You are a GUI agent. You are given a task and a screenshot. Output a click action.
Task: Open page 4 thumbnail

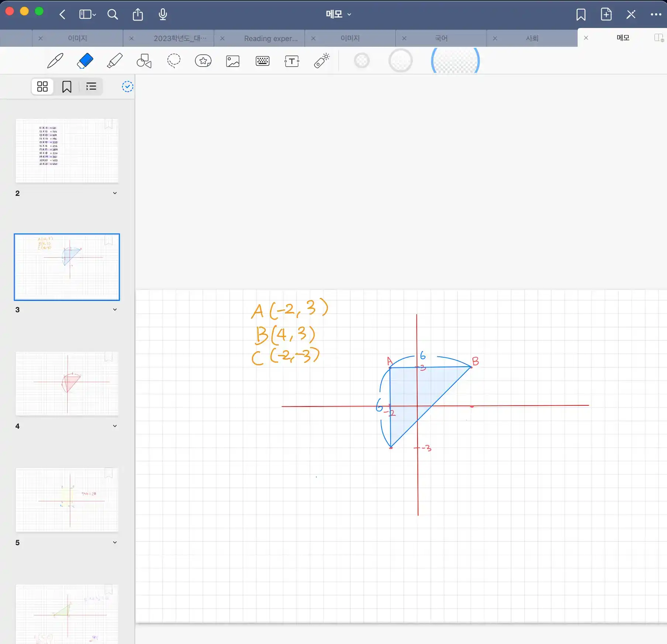point(67,384)
